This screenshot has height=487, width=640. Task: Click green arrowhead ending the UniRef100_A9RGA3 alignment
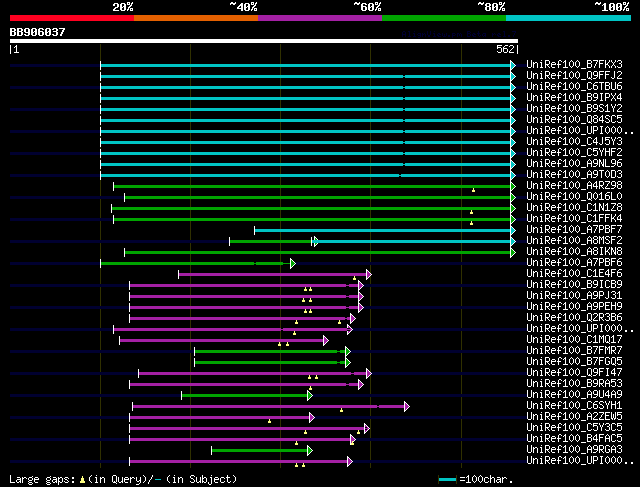pos(310,451)
